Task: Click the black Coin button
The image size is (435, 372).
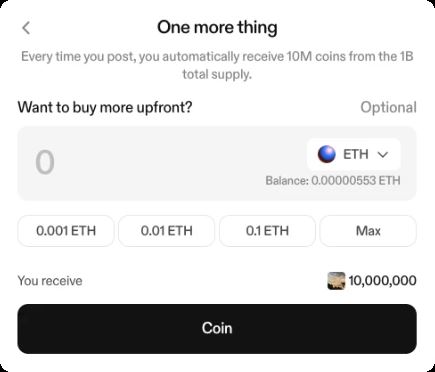Action: pyautogui.click(x=217, y=329)
